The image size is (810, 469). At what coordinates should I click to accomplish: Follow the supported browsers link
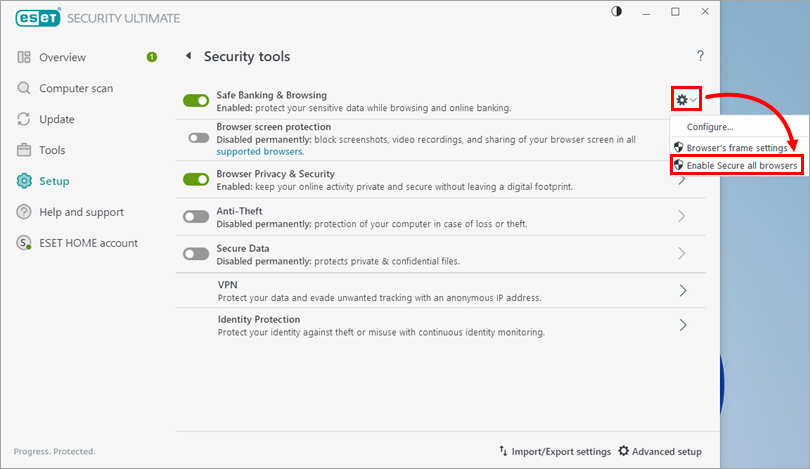click(x=259, y=151)
